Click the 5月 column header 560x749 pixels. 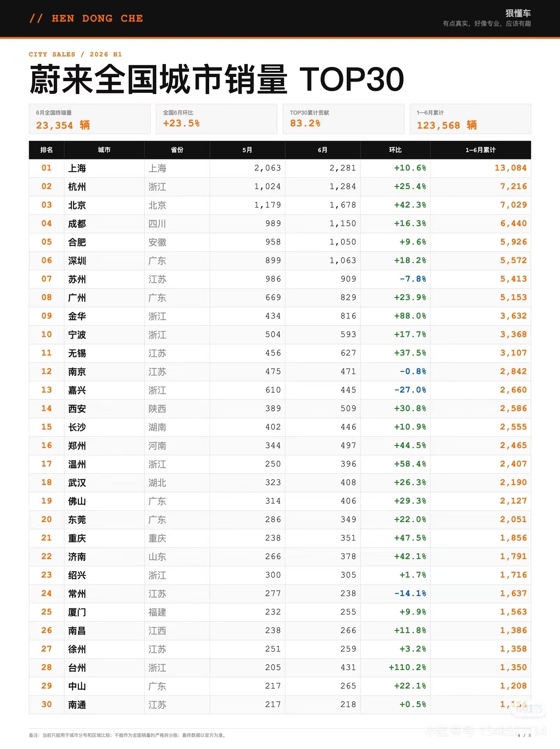(247, 150)
